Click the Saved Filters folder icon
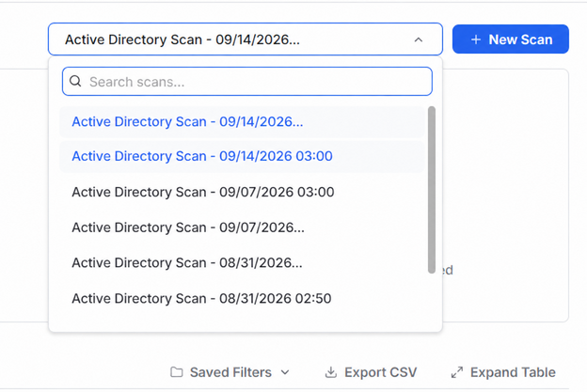This screenshot has width=587, height=392. point(176,372)
